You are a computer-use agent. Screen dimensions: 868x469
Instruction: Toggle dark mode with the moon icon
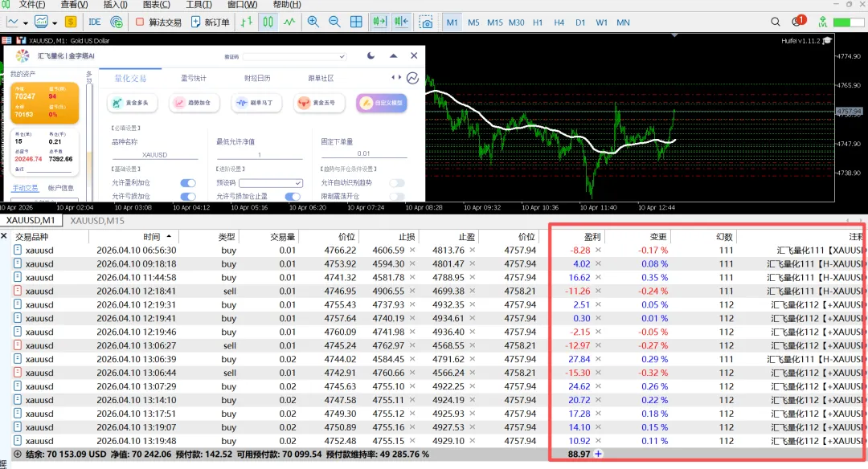tap(371, 55)
